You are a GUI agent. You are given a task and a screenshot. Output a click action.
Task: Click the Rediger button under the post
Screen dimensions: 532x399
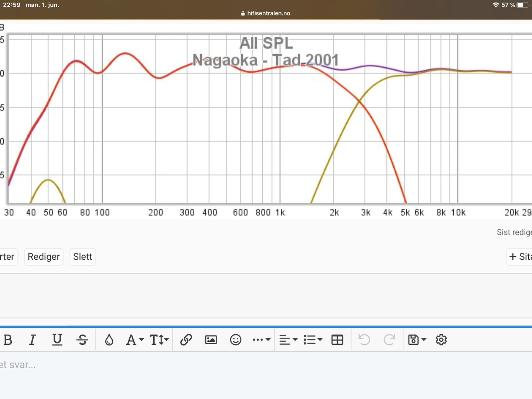point(44,257)
